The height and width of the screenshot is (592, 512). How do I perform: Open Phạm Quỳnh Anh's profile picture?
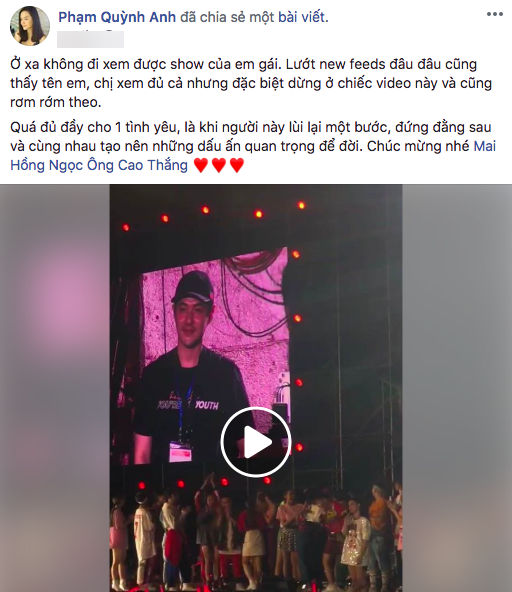point(30,26)
